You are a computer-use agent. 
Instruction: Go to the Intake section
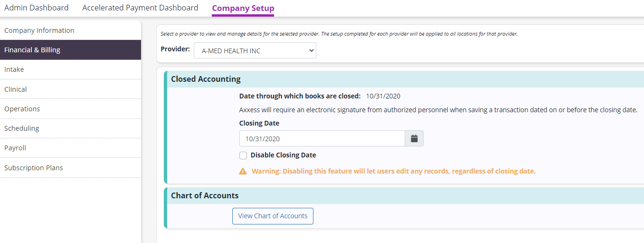coord(14,69)
